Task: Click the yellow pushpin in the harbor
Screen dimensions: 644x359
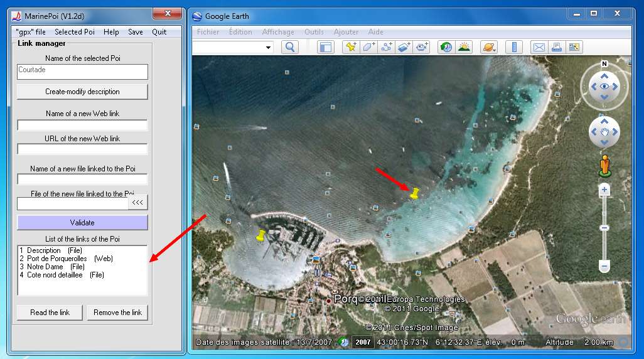Action: [x=260, y=235]
